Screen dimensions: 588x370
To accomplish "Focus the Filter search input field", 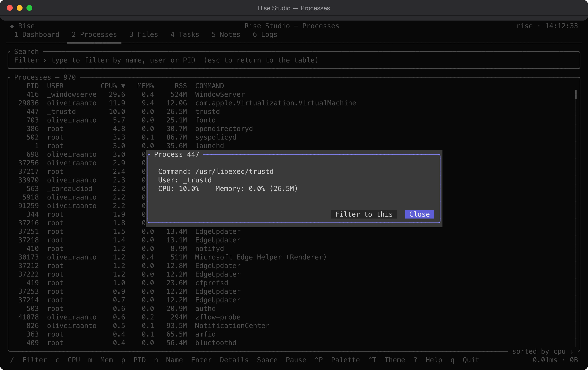I will pos(294,60).
